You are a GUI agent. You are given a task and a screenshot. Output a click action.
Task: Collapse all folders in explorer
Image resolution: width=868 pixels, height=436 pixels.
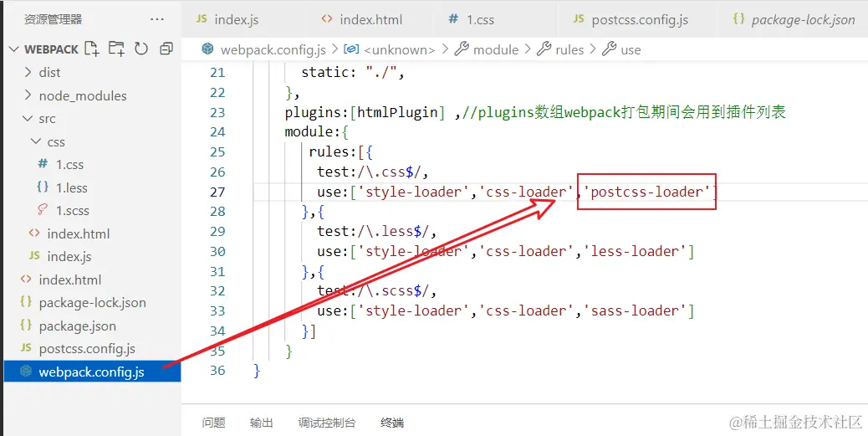pyautogui.click(x=166, y=49)
